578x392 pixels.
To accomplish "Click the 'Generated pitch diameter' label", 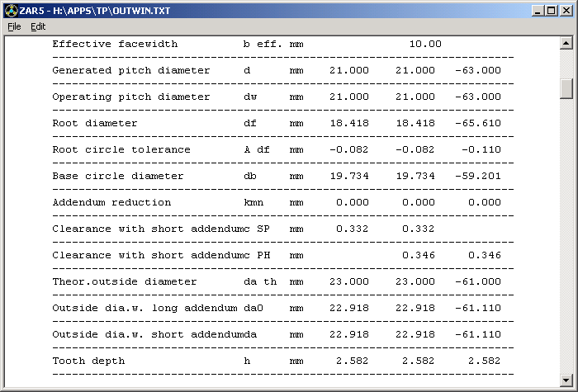I will coord(130,70).
